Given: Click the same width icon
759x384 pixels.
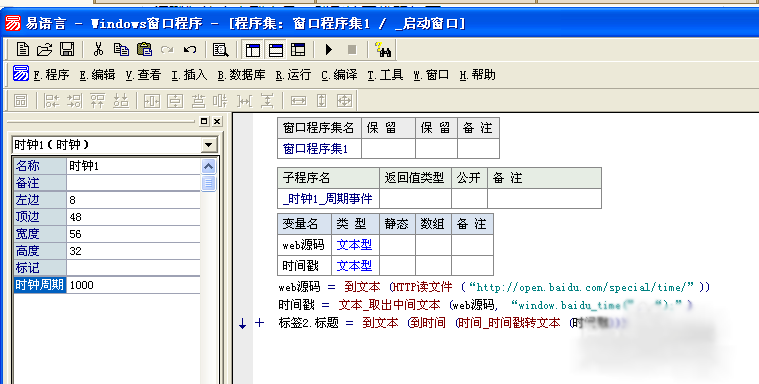Looking at the screenshot, I should tap(298, 101).
